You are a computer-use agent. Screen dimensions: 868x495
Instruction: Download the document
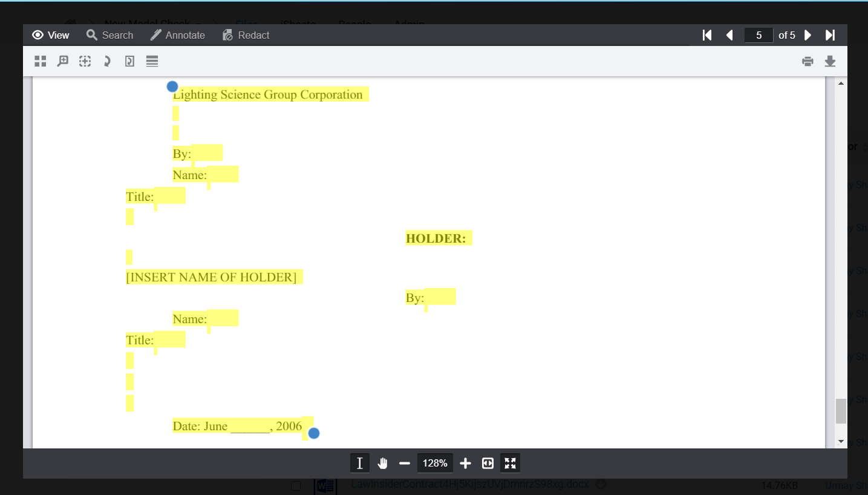[830, 61]
